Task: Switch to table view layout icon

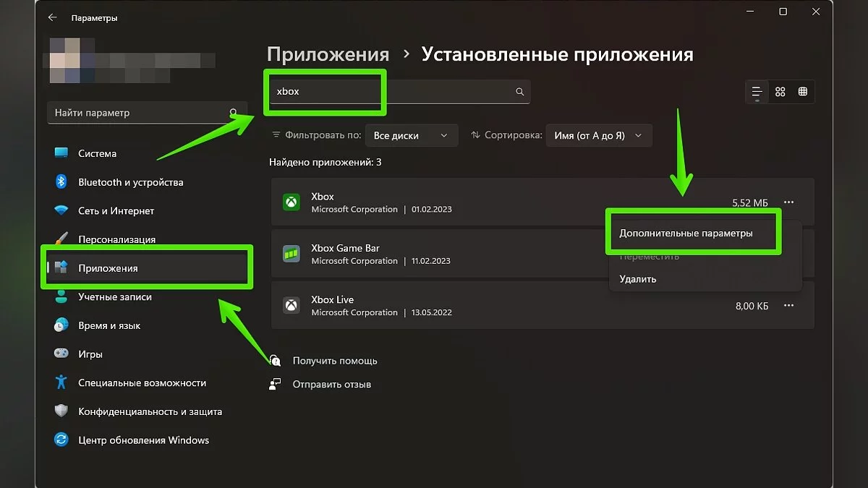Action: (x=803, y=92)
